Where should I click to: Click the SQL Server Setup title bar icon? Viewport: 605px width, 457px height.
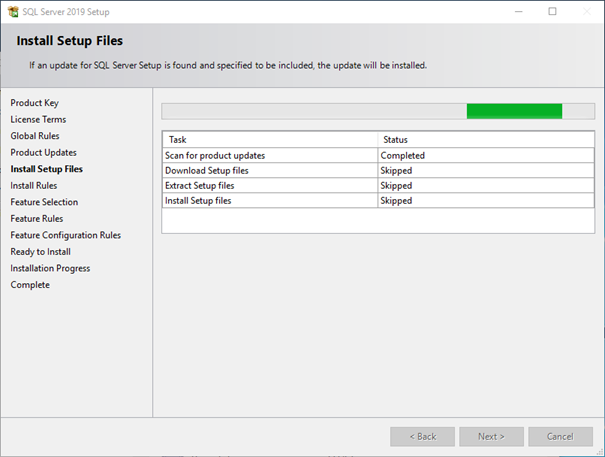tap(13, 12)
